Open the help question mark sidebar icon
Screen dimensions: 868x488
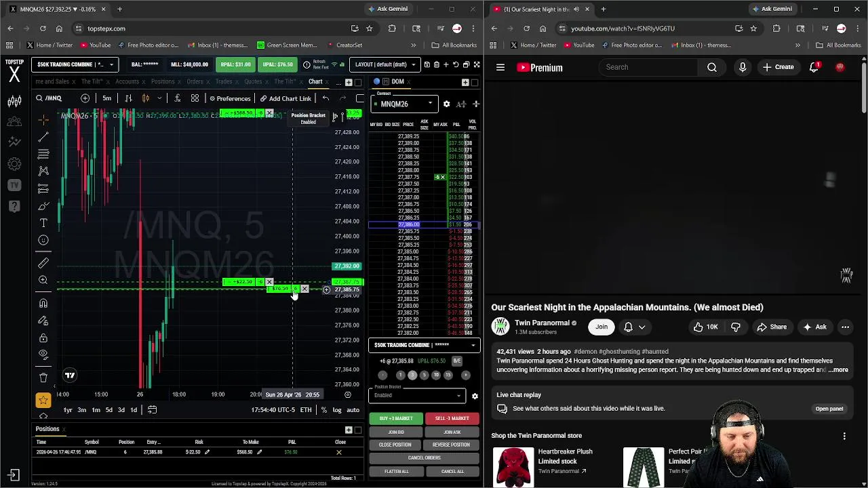pyautogui.click(x=14, y=206)
